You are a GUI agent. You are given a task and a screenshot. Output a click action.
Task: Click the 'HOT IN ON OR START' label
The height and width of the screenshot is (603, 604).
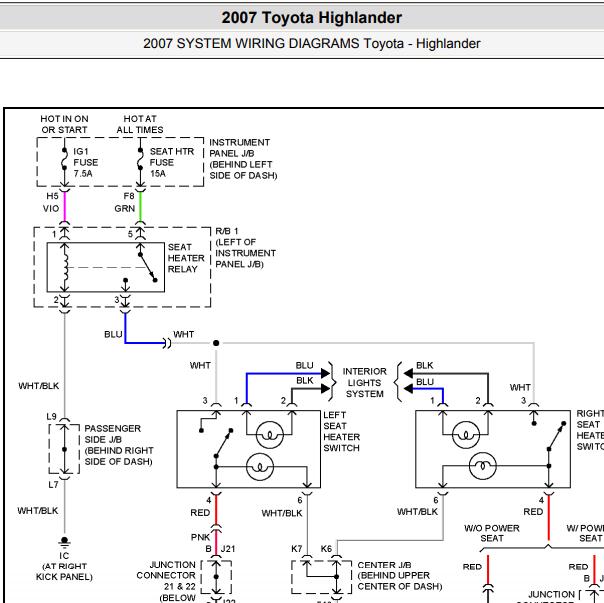tap(64, 124)
